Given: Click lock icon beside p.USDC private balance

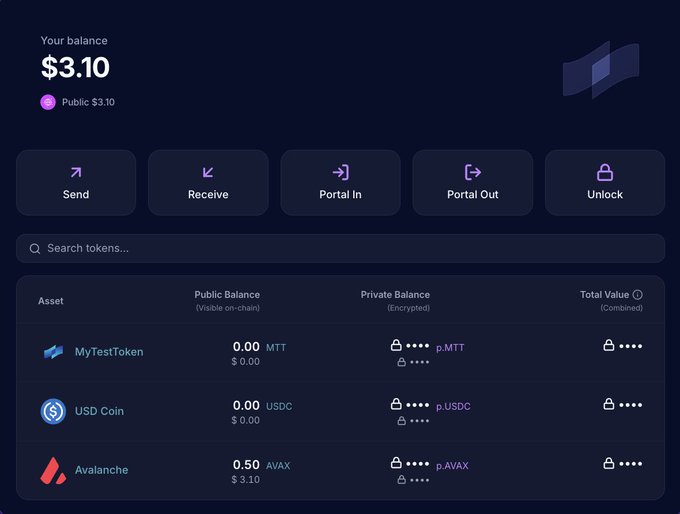Looking at the screenshot, I should coord(396,404).
